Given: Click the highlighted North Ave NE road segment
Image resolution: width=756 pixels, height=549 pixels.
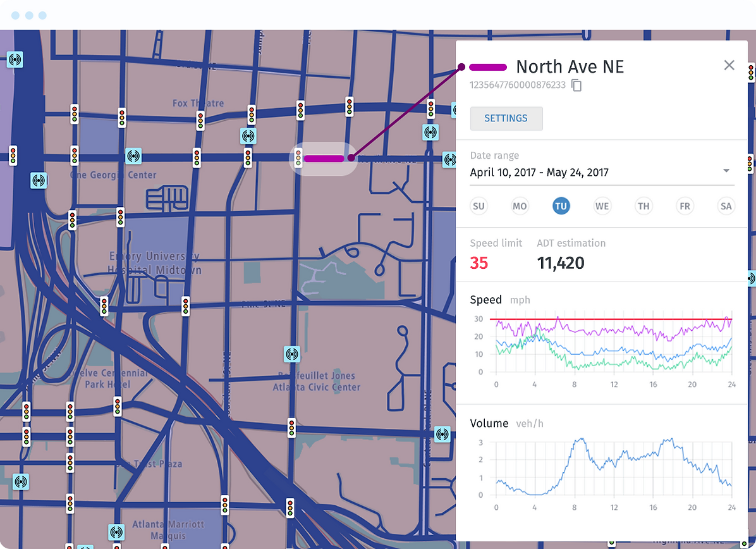Looking at the screenshot, I should (x=324, y=159).
